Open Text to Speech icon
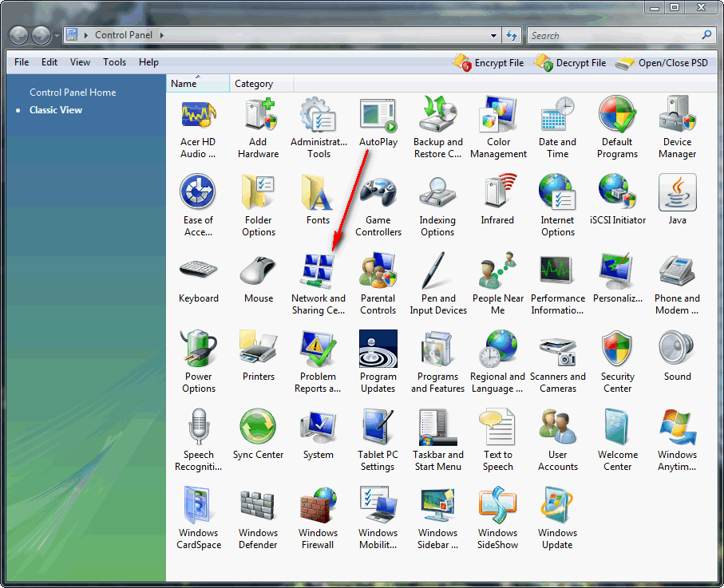The width and height of the screenshot is (724, 588). point(497,427)
